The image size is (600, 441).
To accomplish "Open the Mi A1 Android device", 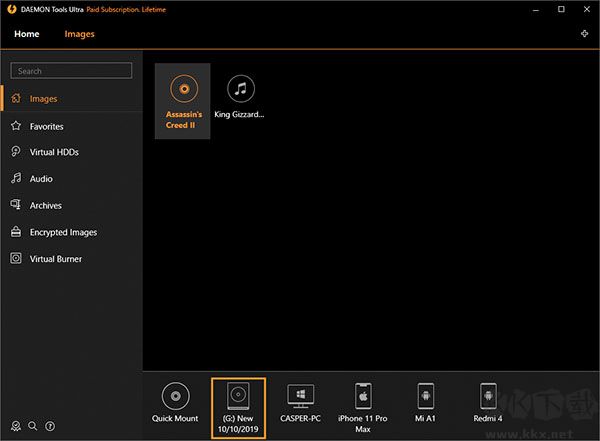I will [x=426, y=397].
